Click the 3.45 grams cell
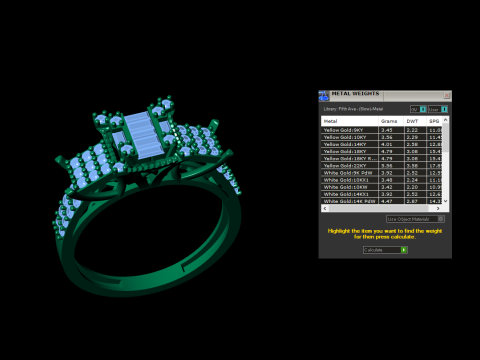This screenshot has height=360, width=480. click(391, 130)
